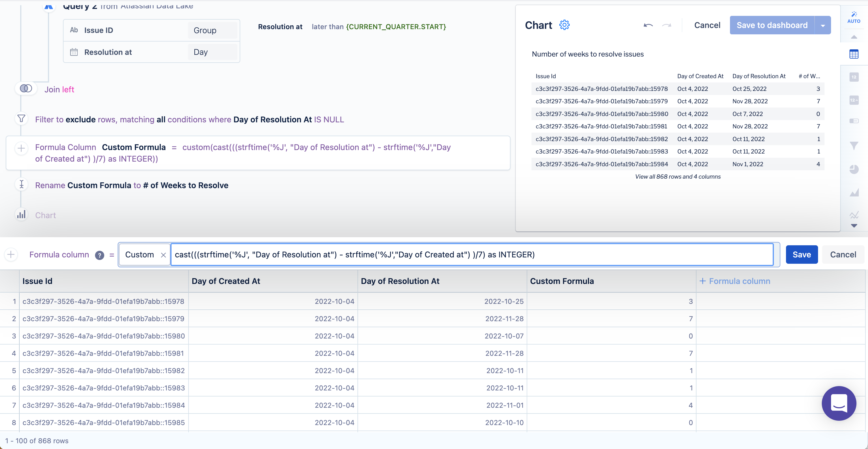Image resolution: width=868 pixels, height=449 pixels.
Task: Select the funnel chart type icon
Action: click(854, 145)
